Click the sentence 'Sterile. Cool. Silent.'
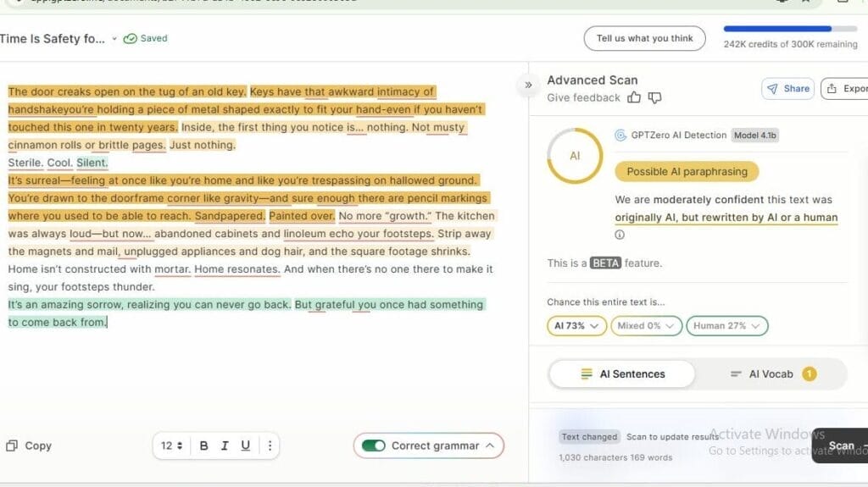The height and width of the screenshot is (487, 868). point(58,163)
